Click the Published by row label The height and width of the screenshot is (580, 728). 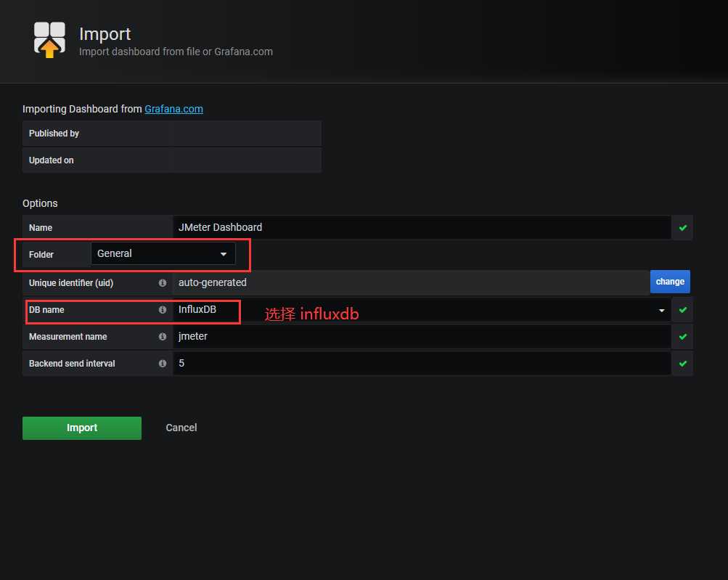tap(54, 134)
